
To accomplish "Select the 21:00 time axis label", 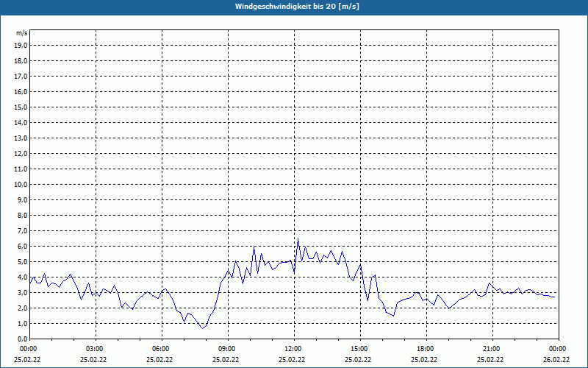I will (491, 349).
